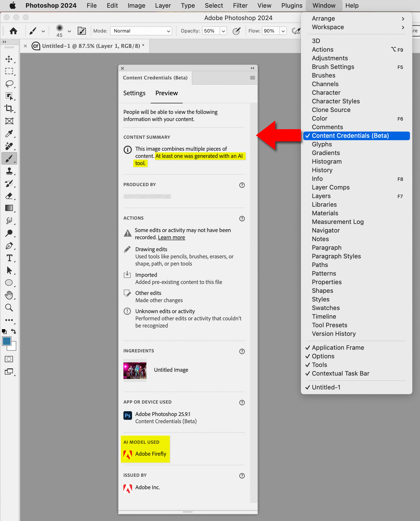The height and width of the screenshot is (521, 420).
Task: Click the Learn more link
Action: point(171,237)
